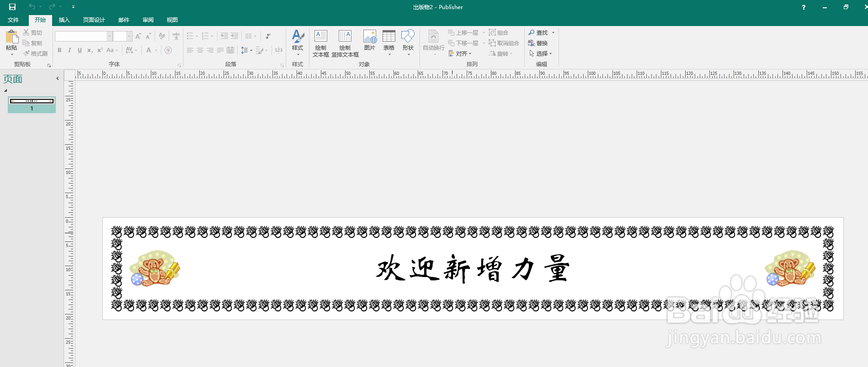Toggle Underline formatting
Screen dimensions: 868x367
(80, 50)
